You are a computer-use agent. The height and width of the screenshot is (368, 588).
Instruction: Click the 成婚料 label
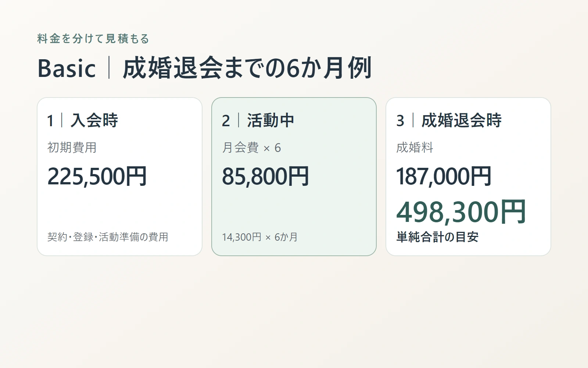tap(415, 148)
